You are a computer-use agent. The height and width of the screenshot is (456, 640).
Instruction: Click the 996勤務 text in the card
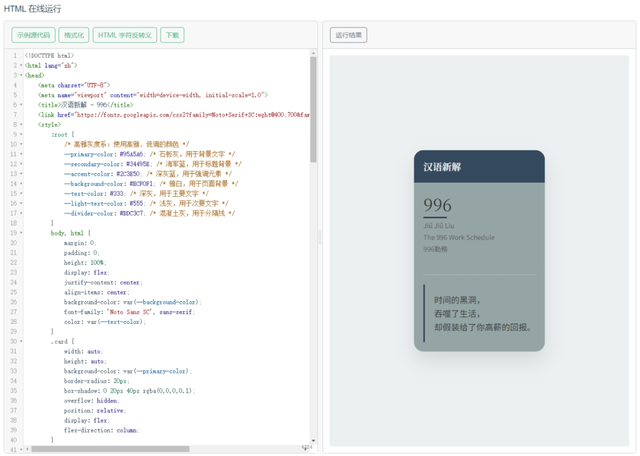point(435,249)
